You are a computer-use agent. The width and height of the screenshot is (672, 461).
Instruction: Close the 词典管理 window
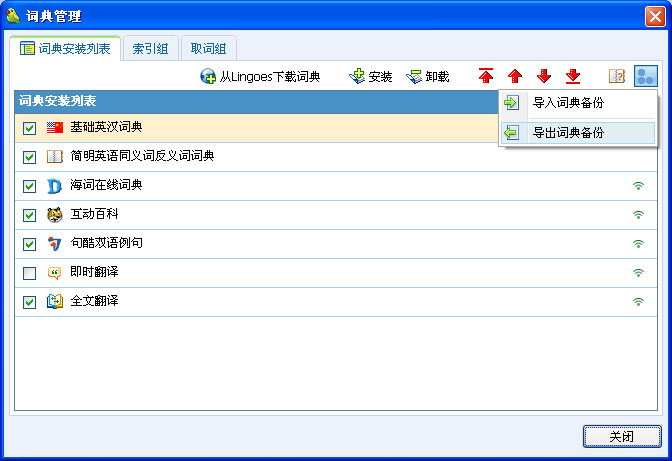click(655, 16)
